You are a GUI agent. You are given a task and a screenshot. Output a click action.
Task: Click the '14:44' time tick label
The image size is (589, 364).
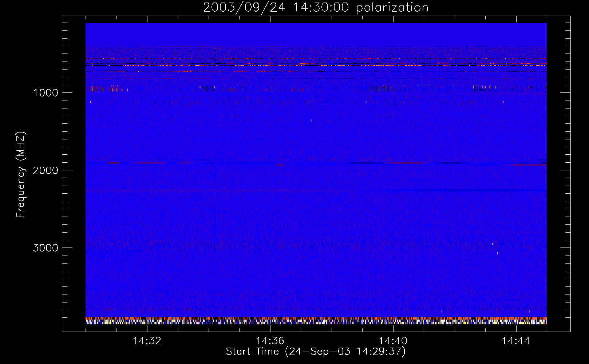pyautogui.click(x=516, y=341)
